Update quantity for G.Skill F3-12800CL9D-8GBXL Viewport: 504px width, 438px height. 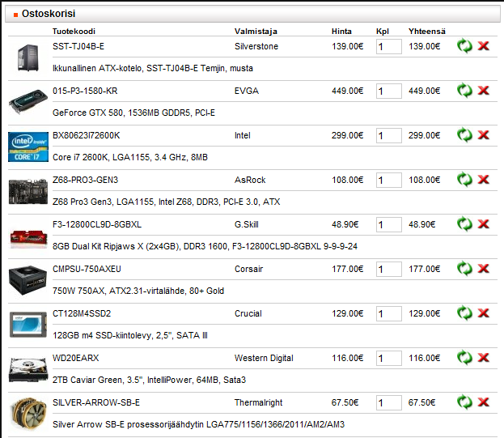(x=464, y=224)
